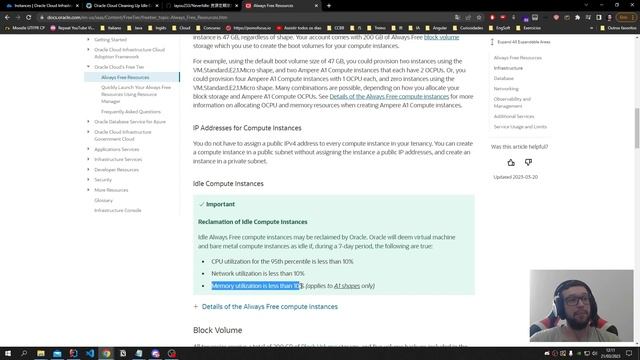Close the Always Free Resources tab

tap(316, 6)
